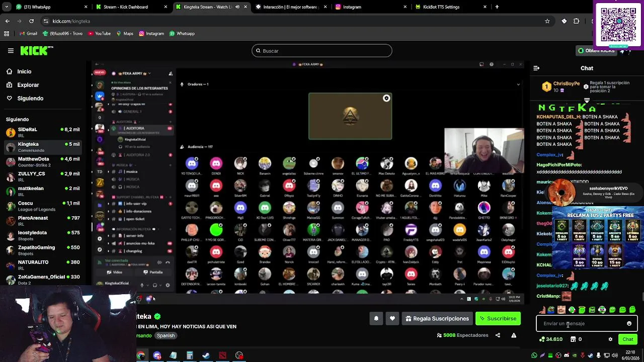Send message with green Chat button
This screenshot has height=362, width=644.
pyautogui.click(x=627, y=339)
